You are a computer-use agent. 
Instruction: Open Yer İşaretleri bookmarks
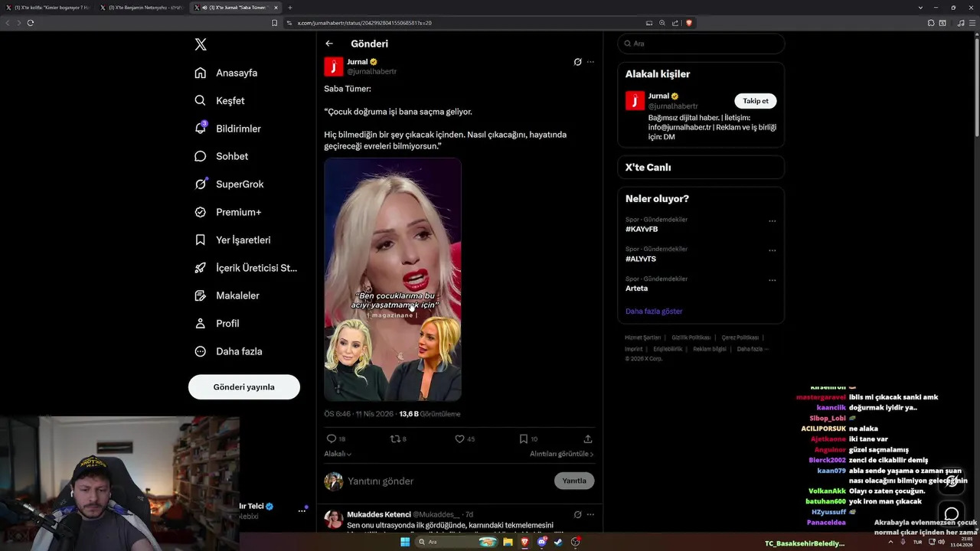tap(233, 240)
